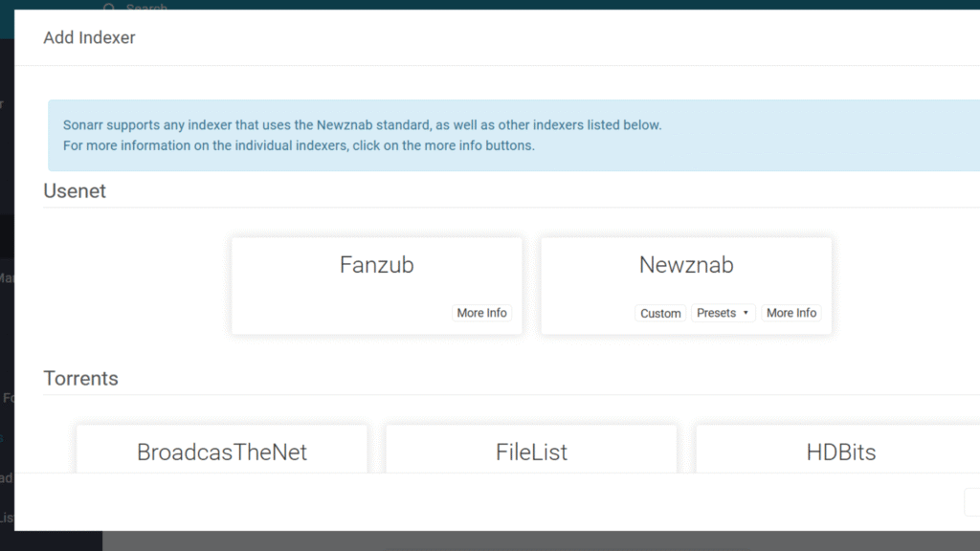Click the Usenet section heading

point(75,191)
